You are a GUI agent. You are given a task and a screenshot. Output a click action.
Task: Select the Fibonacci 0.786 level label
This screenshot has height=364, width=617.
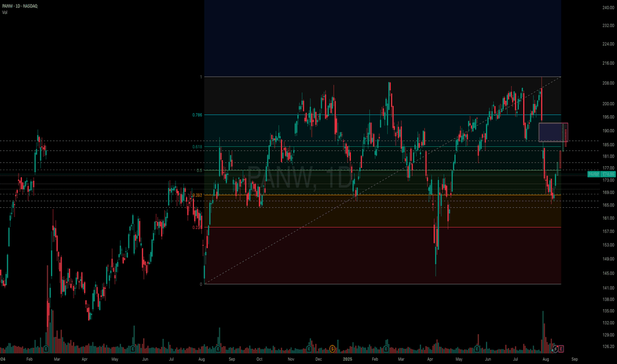pos(197,115)
